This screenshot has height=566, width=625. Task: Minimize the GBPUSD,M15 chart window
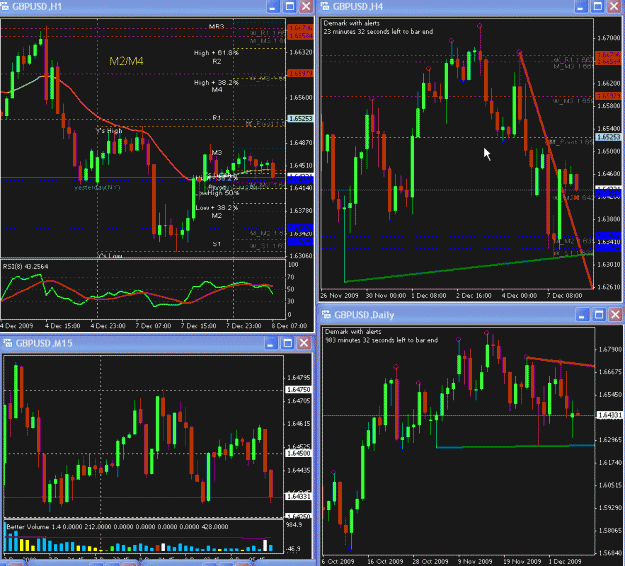[x=271, y=343]
